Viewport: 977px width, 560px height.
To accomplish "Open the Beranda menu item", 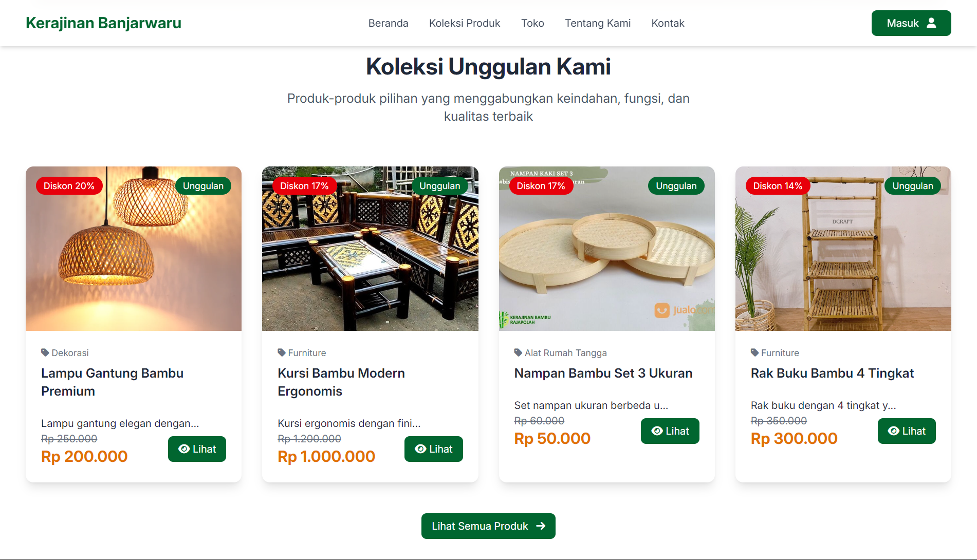I will [388, 23].
